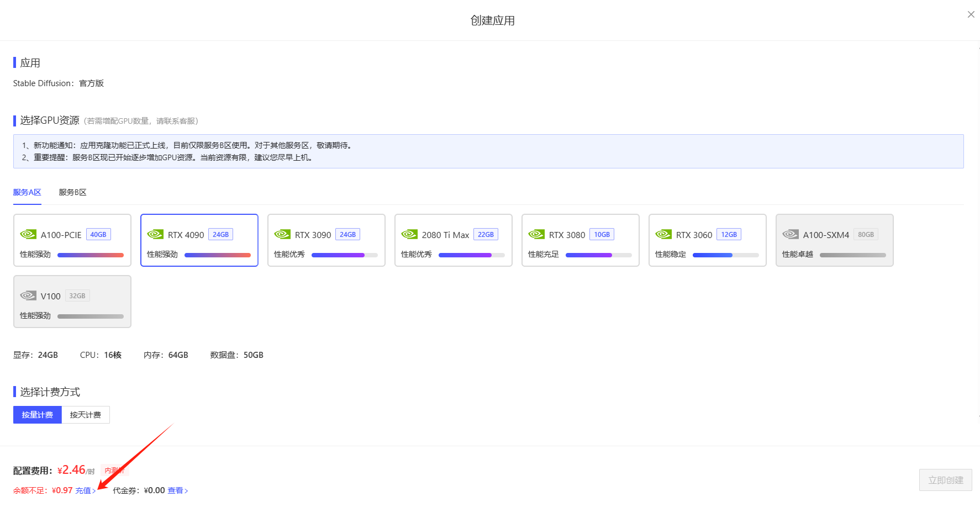Click the disabled A100-SXM4 label
The height and width of the screenshot is (507, 980).
point(826,235)
